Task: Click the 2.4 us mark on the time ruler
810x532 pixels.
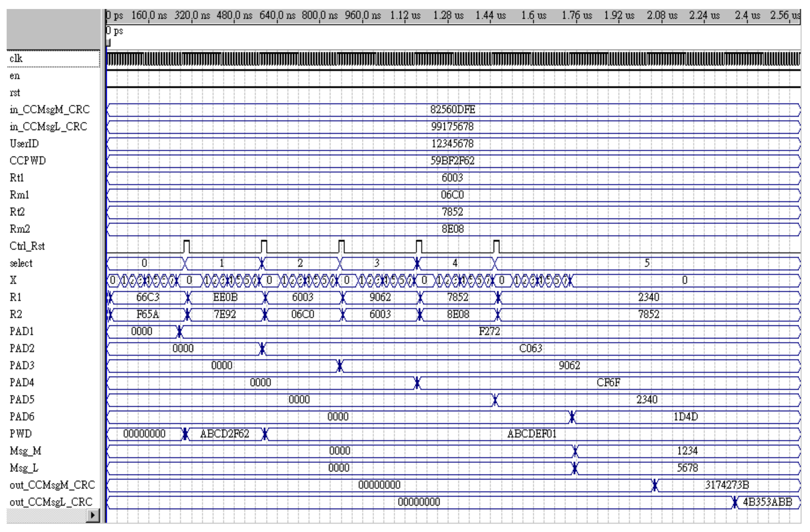Action: click(x=747, y=16)
